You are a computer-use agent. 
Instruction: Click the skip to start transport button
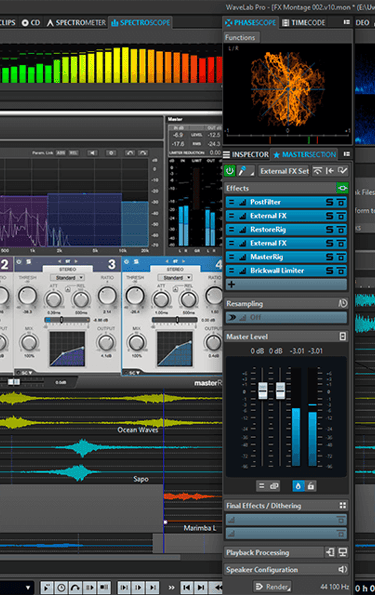coord(186,588)
